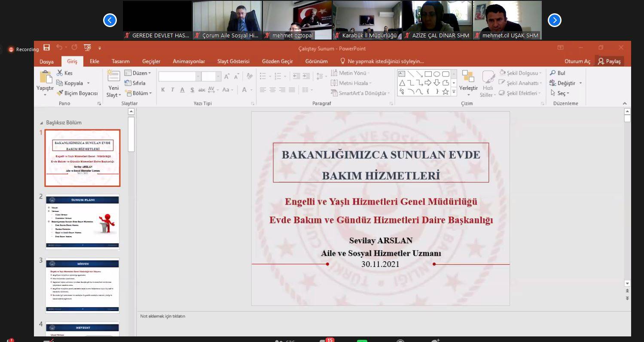The width and height of the screenshot is (644, 342).
Task: Decrease the list indent level
Action: [x=296, y=76]
